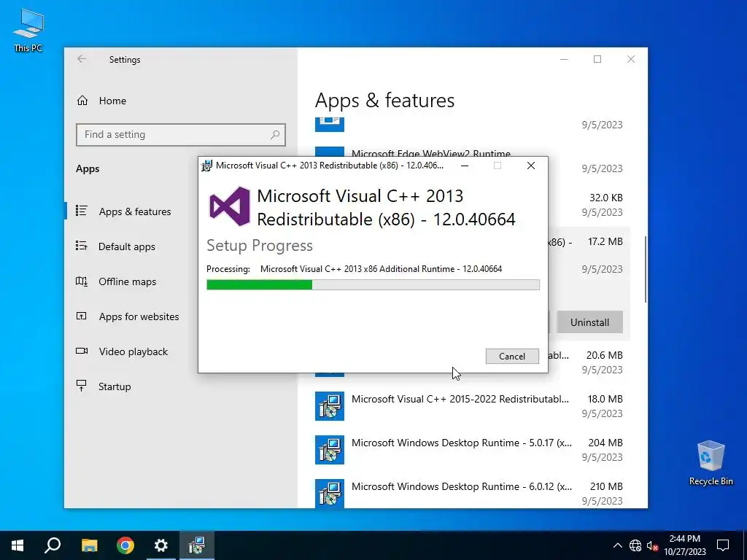Select This PC desktop icon

tap(28, 30)
